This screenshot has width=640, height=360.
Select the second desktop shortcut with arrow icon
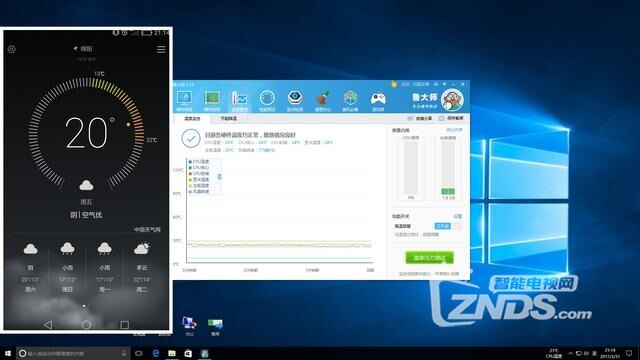pos(215,327)
